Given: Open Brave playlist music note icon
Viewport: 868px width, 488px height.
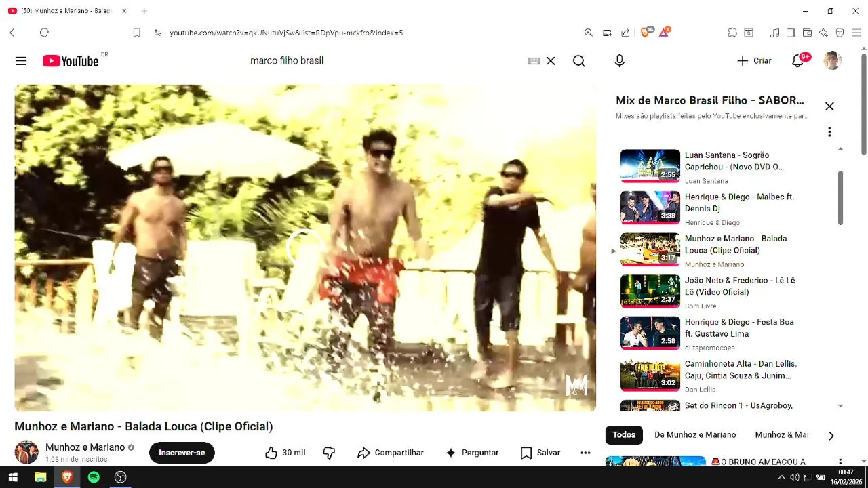Looking at the screenshot, I should point(775,33).
